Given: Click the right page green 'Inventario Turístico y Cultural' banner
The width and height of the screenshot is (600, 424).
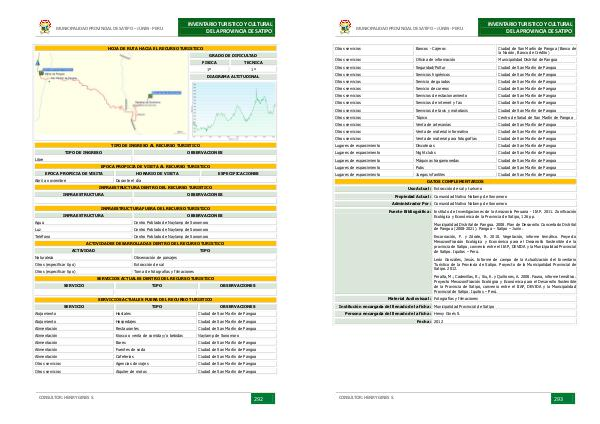Looking at the screenshot, I should [527, 27].
